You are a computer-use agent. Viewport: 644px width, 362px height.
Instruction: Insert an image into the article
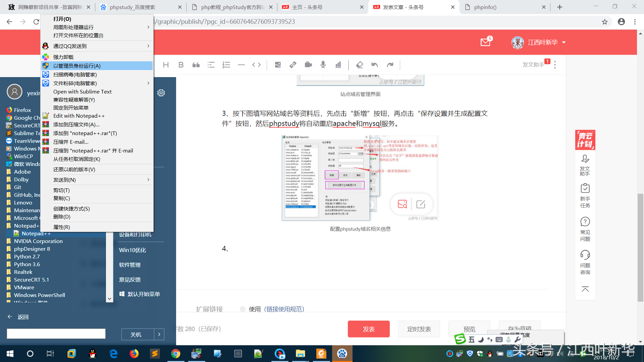click(x=278, y=65)
